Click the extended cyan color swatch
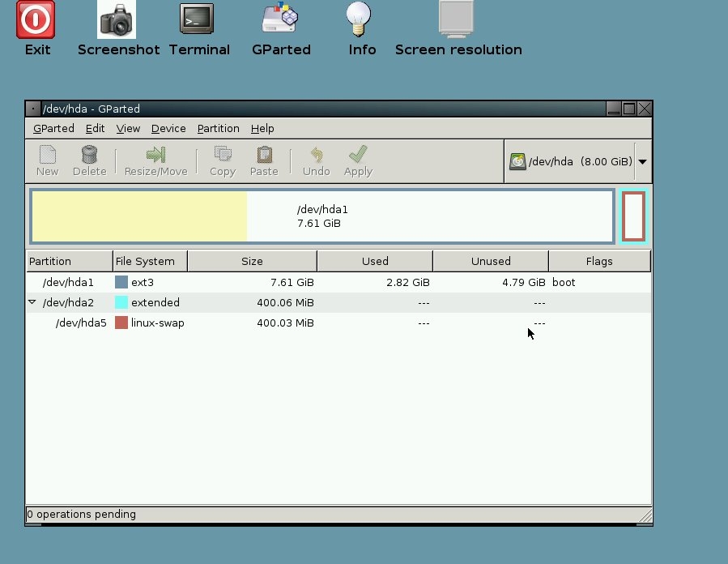 (121, 302)
